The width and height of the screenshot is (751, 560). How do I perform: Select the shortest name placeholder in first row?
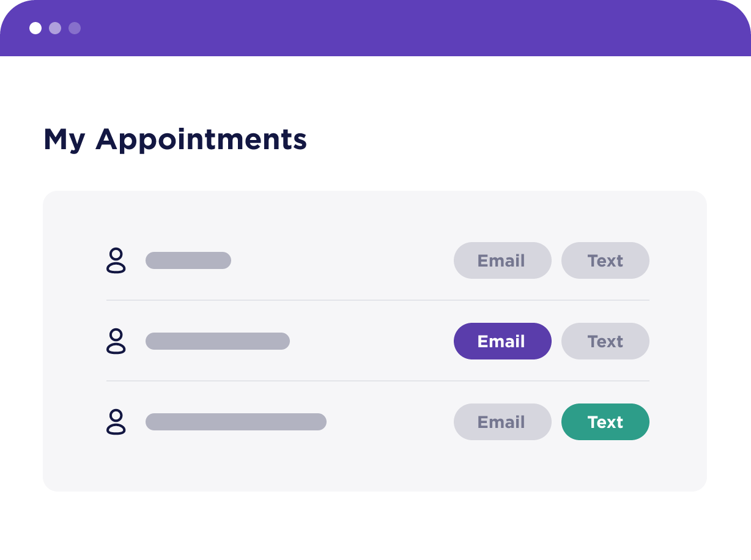pyautogui.click(x=188, y=260)
